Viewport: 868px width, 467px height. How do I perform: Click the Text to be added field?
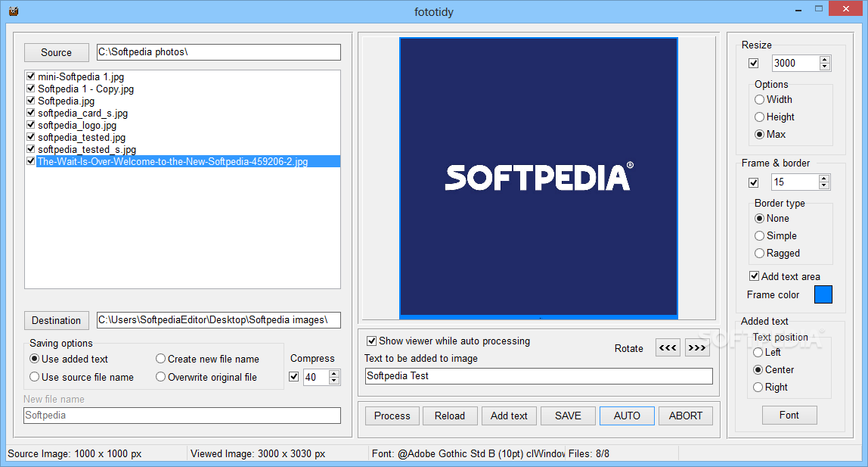pos(538,375)
